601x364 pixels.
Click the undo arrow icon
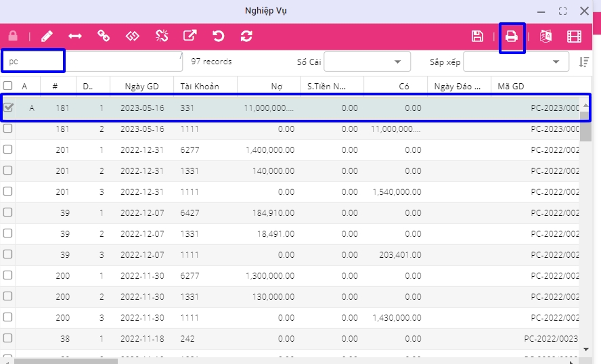point(218,37)
